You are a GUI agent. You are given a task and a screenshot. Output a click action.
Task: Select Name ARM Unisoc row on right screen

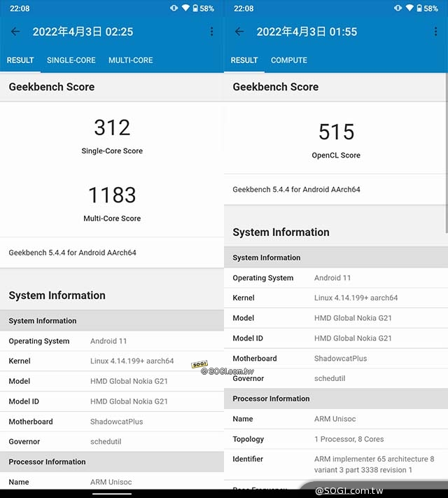coord(336,419)
